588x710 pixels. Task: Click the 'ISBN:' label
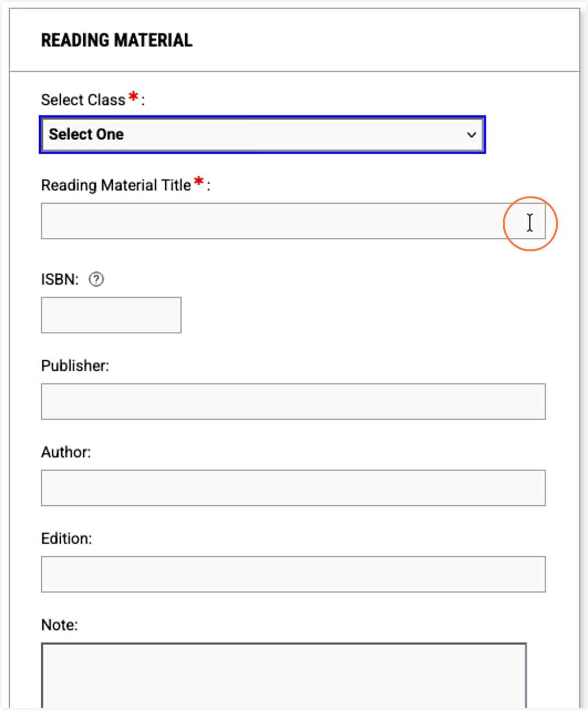click(60, 279)
